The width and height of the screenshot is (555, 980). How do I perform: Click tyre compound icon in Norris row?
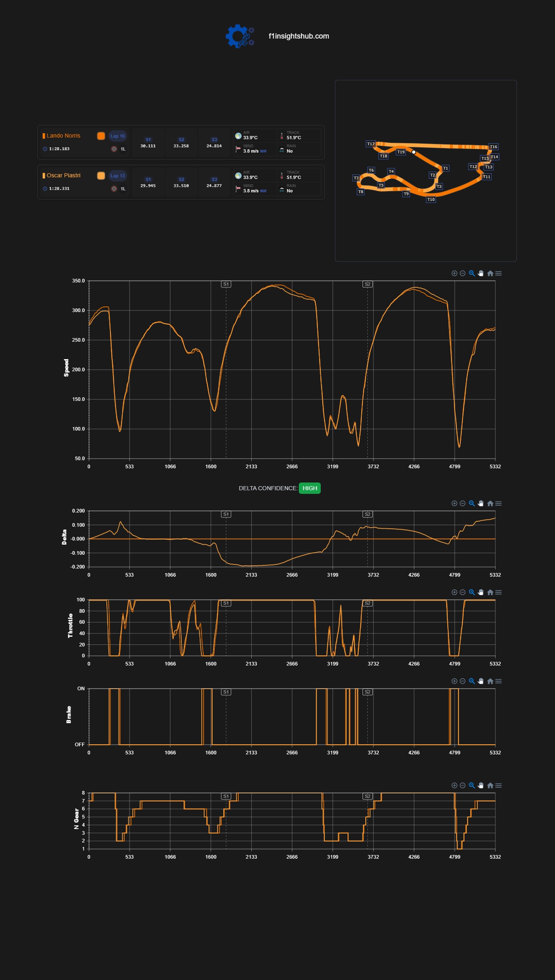tap(114, 149)
